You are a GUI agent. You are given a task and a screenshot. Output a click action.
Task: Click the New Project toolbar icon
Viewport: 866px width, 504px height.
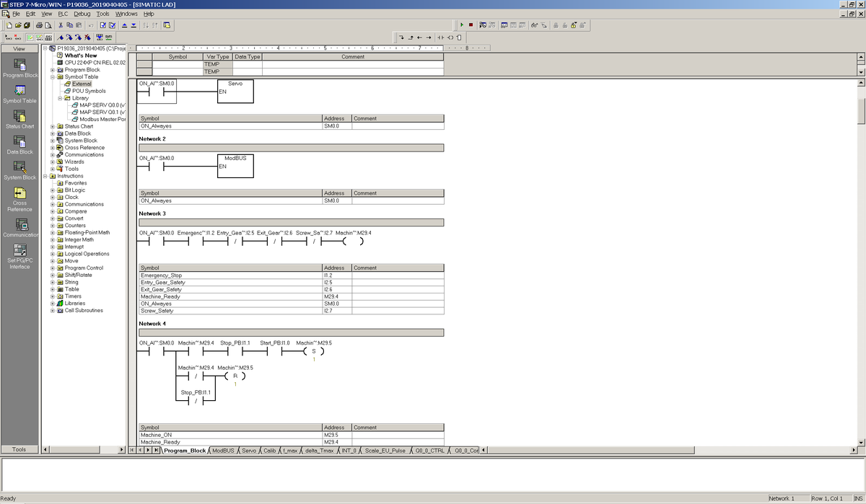9,25
